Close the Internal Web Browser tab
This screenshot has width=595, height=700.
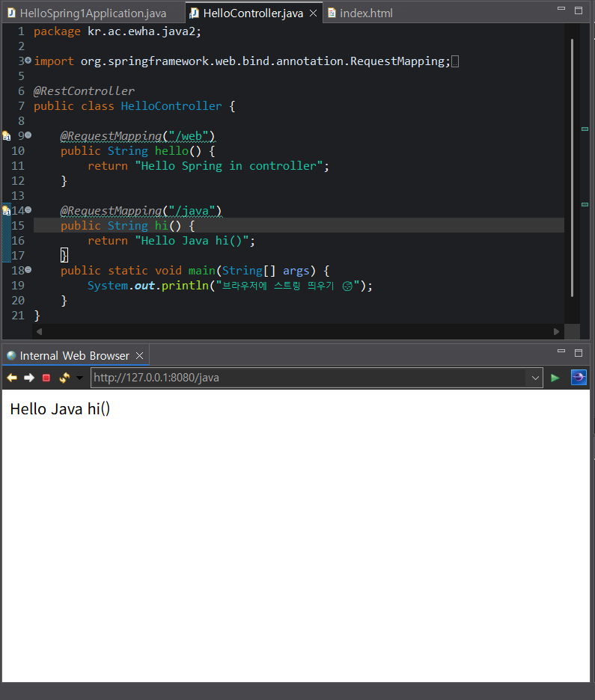coord(139,355)
